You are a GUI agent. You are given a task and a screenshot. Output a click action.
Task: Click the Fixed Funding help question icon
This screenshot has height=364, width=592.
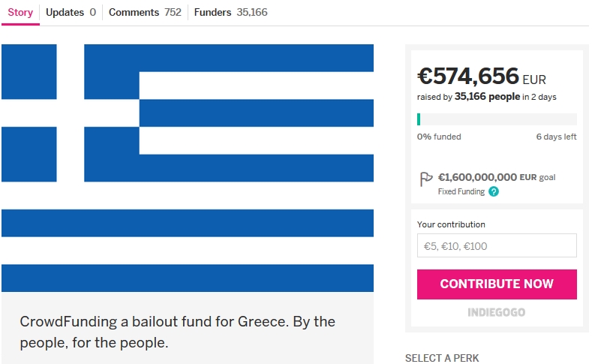pyautogui.click(x=494, y=191)
